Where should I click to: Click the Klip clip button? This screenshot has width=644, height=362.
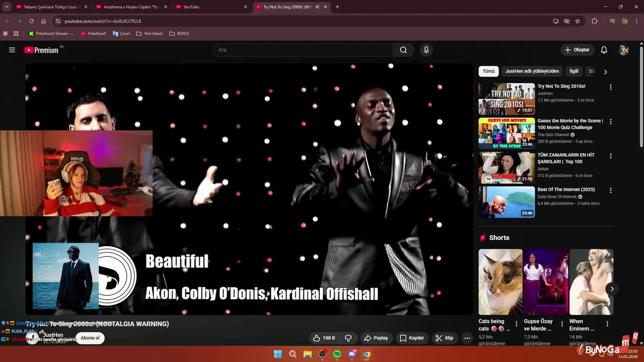(444, 338)
